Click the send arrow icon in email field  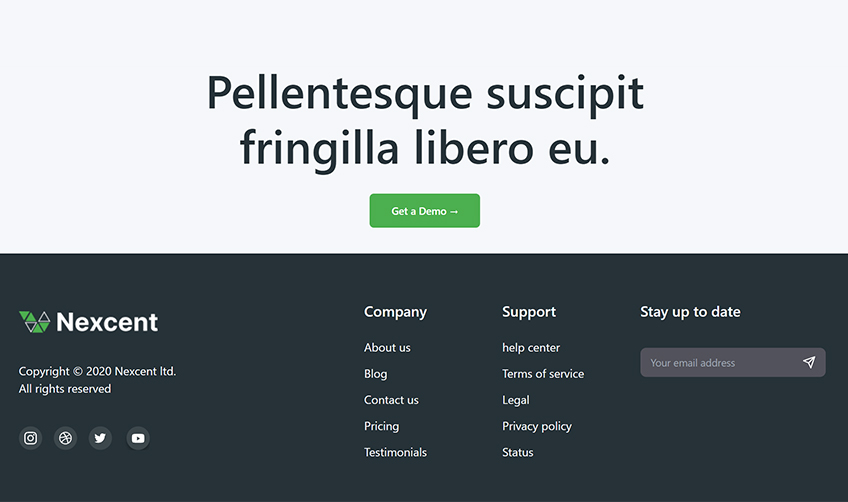point(809,363)
